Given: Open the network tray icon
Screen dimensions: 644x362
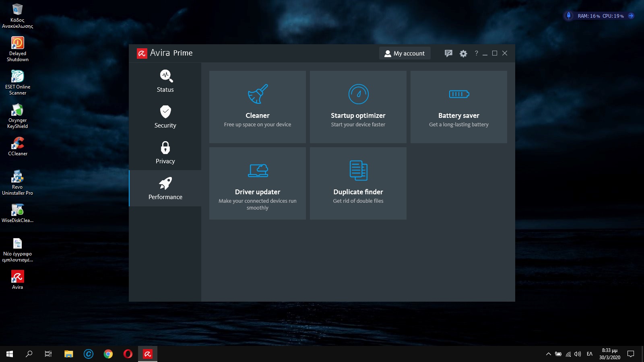Looking at the screenshot, I should coord(568,354).
